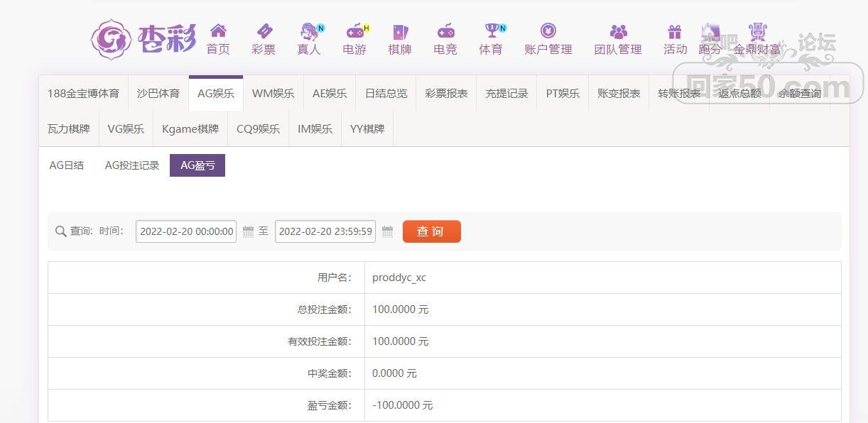Switch to the IM娱乐 tab
The image size is (868, 423).
pos(315,128)
